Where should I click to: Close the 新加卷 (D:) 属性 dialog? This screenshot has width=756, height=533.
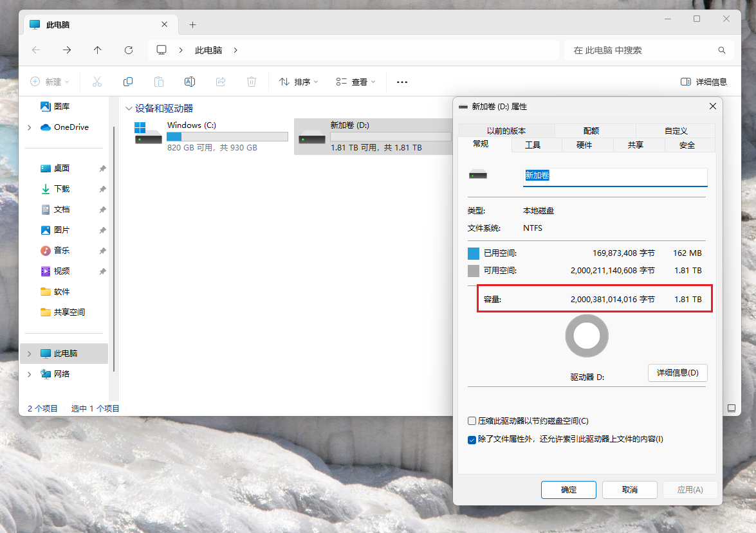[x=713, y=106]
